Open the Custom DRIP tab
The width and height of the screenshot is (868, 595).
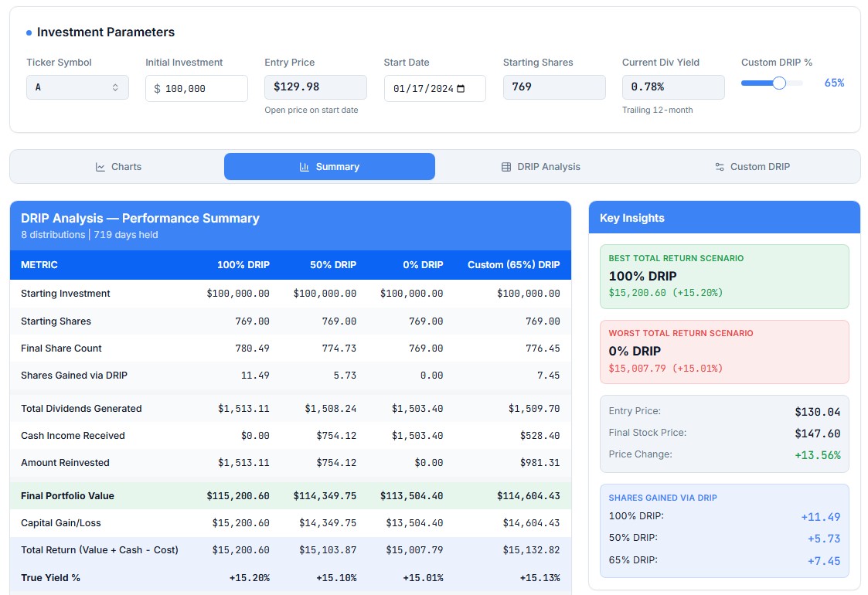click(752, 167)
